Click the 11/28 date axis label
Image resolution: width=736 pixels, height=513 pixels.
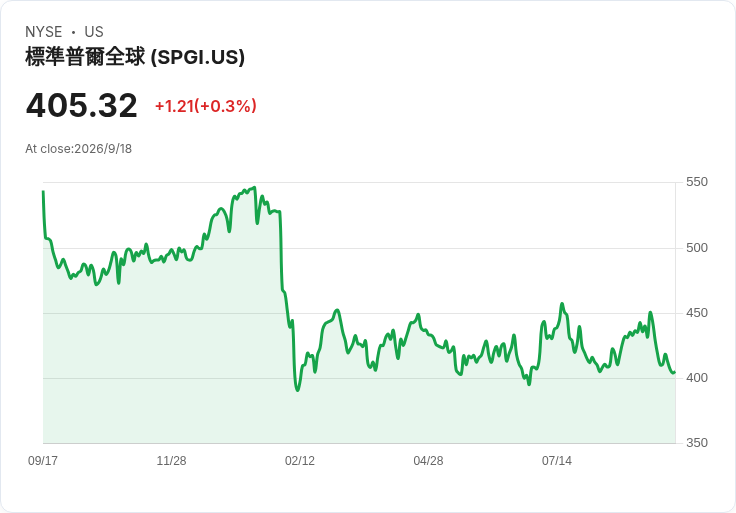[171, 460]
